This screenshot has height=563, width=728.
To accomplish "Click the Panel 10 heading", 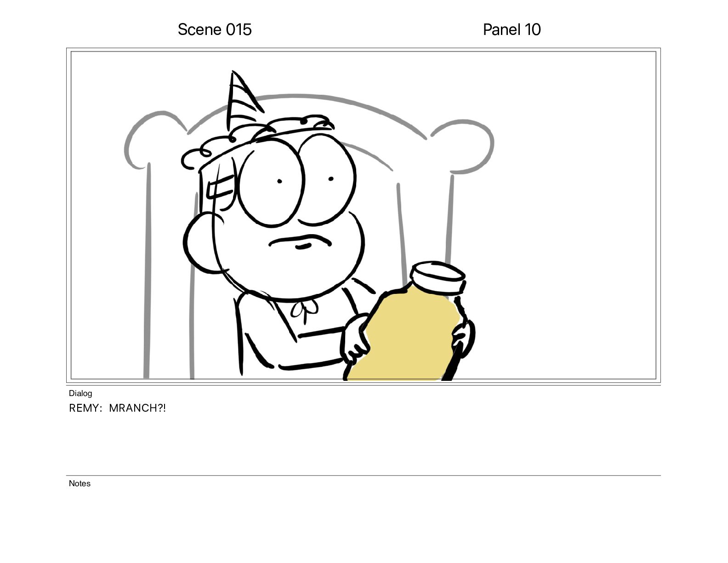I will pyautogui.click(x=512, y=29).
